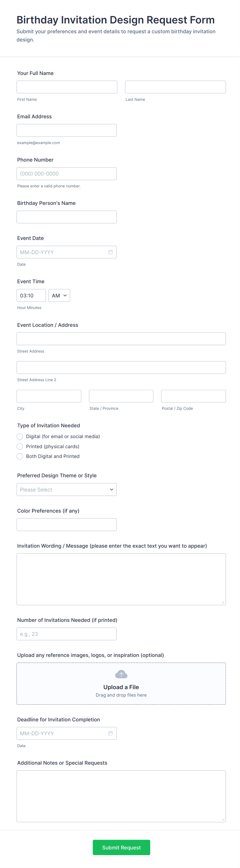Focus the Email Address field
This screenshot has height=868, width=240.
(67, 130)
